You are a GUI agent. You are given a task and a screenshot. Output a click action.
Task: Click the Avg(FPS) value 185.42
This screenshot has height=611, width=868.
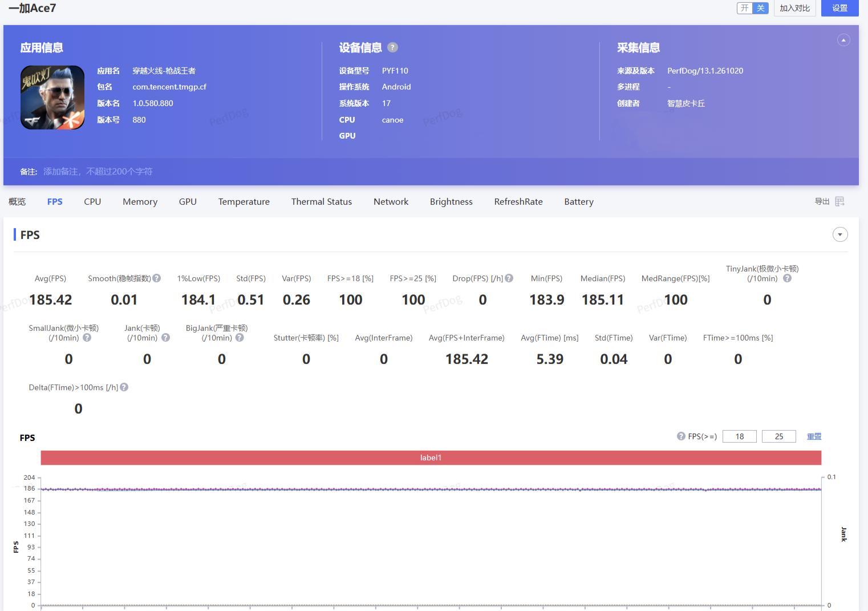click(x=51, y=300)
